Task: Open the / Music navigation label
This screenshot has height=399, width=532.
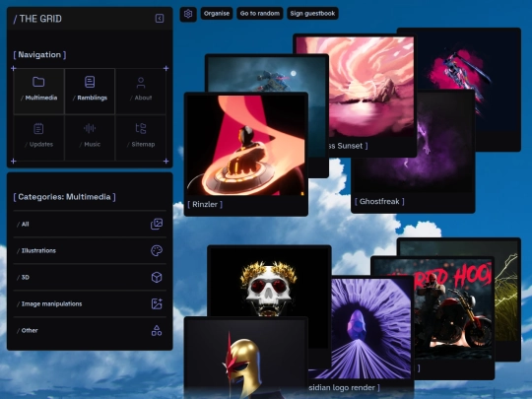Action: coord(90,144)
